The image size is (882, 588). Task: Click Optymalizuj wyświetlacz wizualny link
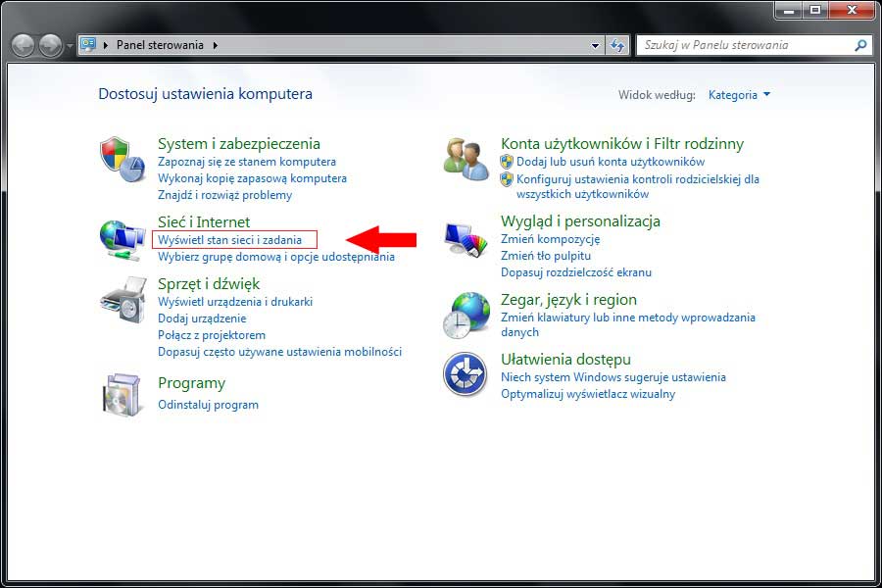coord(588,394)
